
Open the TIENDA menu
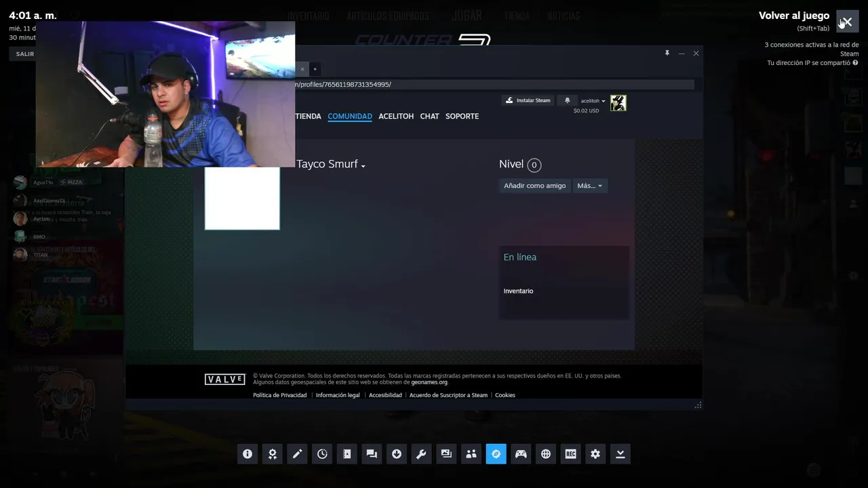(x=308, y=117)
